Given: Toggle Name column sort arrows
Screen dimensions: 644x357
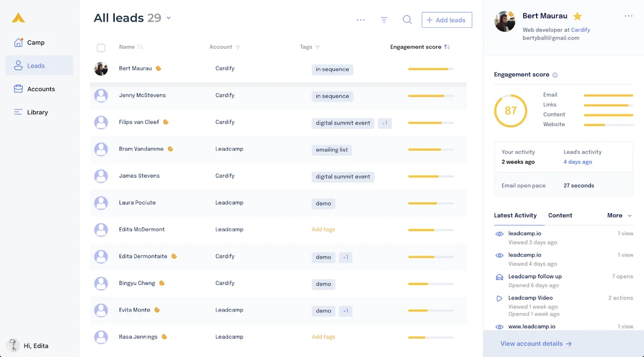Looking at the screenshot, I should click(x=140, y=47).
